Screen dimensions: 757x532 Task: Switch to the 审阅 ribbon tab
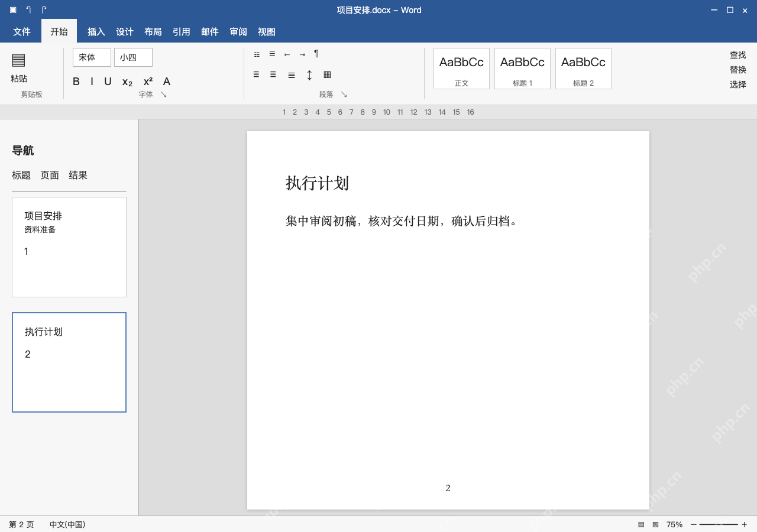point(238,32)
